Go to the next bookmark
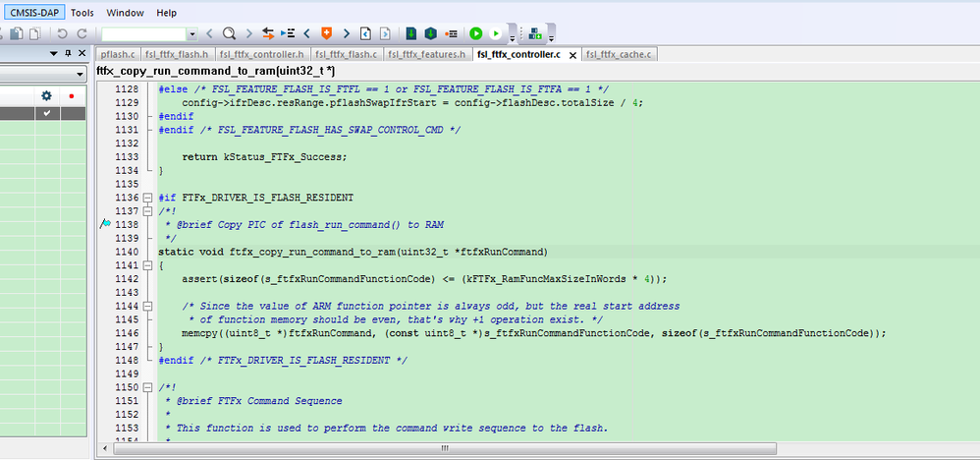Screen dimensions: 980x460 point(347,33)
